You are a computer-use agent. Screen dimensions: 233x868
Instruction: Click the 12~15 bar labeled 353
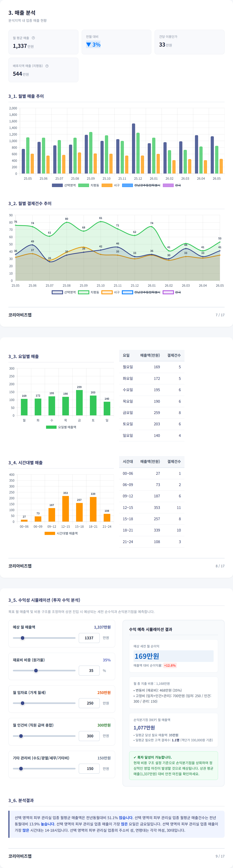[x=66, y=509]
